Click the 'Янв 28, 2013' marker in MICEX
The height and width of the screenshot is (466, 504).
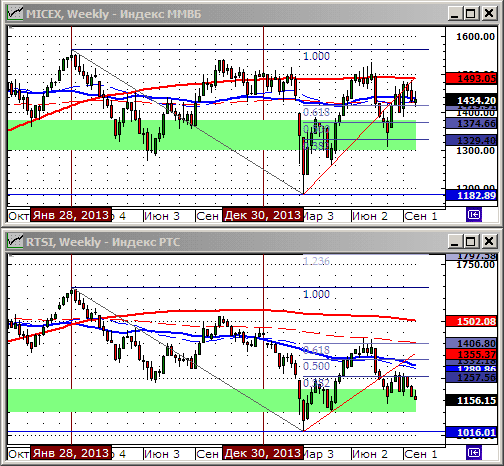71,215
